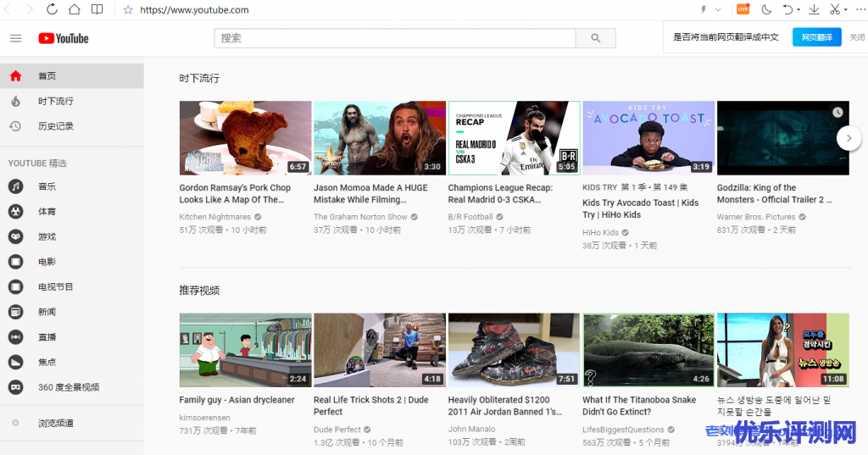Image resolution: width=868 pixels, height=455 pixels.
Task: Click the browser back arrow
Action: (8, 9)
